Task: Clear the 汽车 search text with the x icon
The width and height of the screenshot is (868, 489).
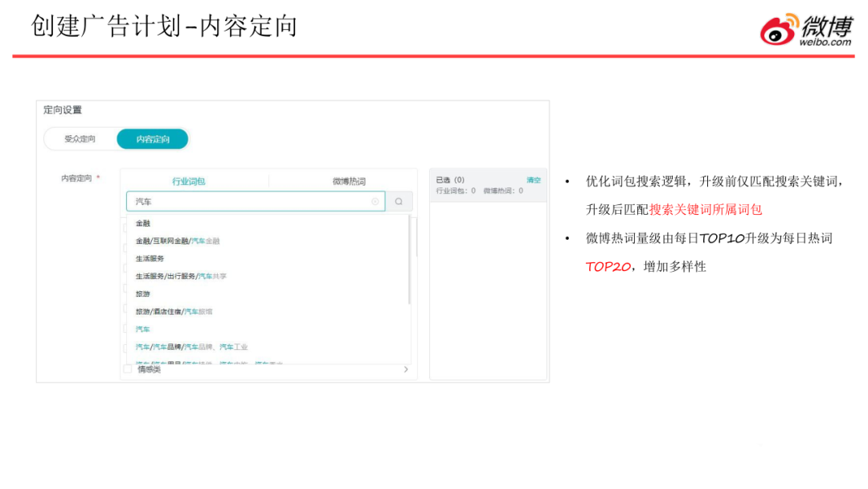Action: pyautogui.click(x=375, y=202)
